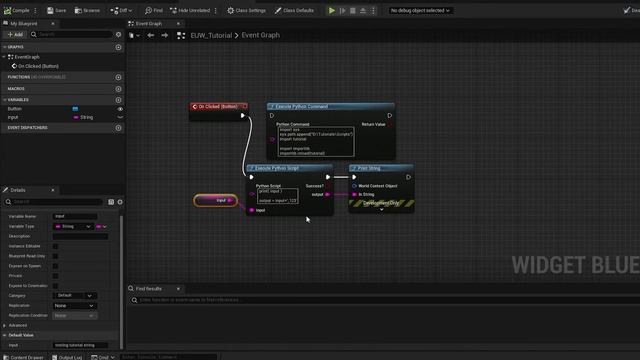The image size is (640, 360).
Task: Toggle visibility eye for Button variable
Action: click(x=120, y=109)
